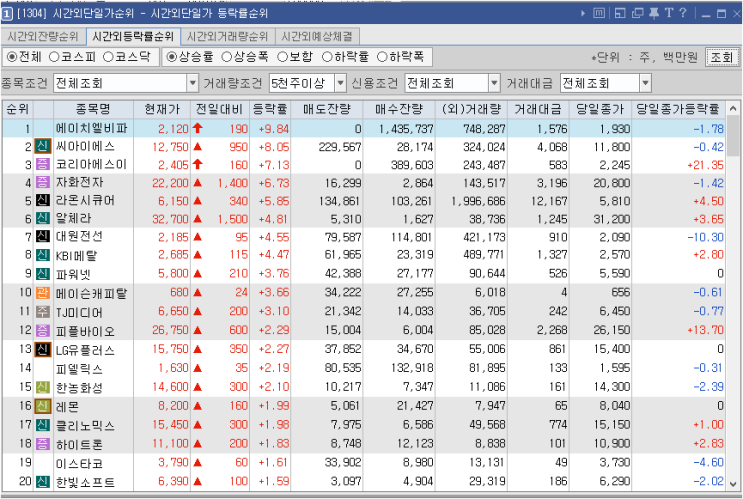743x499 pixels.
Task: Click the 신 badge next to 한빛소프트
Action: pyautogui.click(x=43, y=482)
